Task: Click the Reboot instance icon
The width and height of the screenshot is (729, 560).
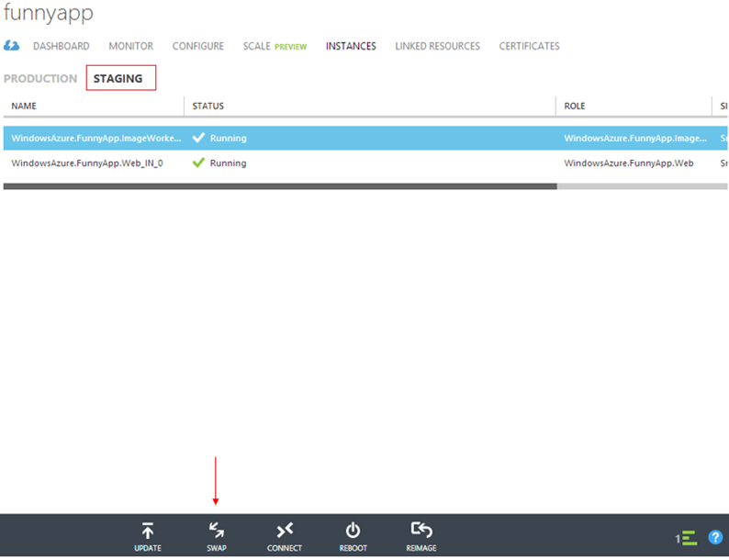Action: click(353, 531)
